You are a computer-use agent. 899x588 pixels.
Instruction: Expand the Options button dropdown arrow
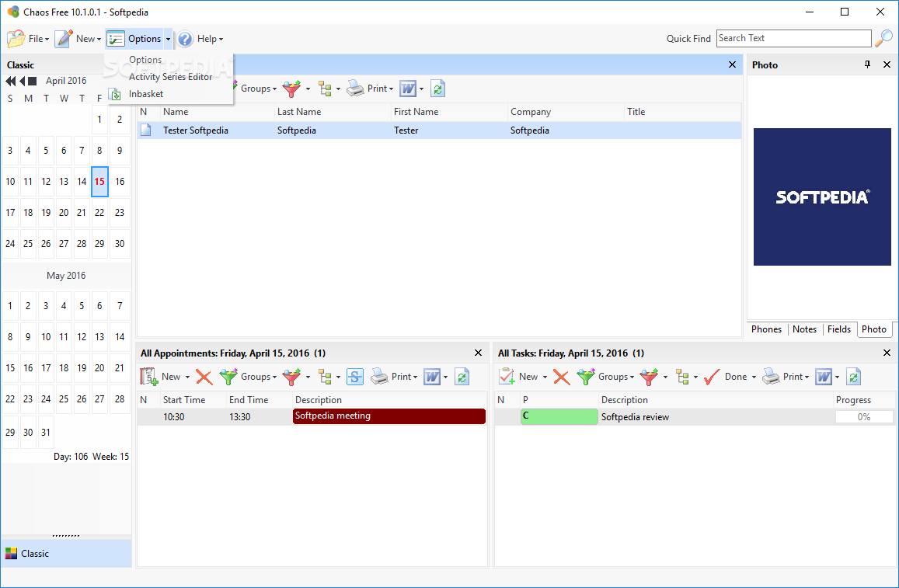(168, 39)
